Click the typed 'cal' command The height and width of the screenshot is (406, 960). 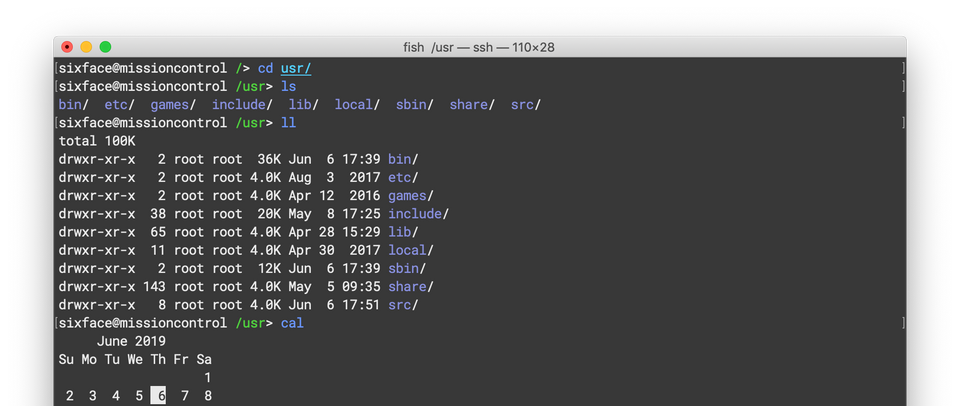pyautogui.click(x=292, y=323)
